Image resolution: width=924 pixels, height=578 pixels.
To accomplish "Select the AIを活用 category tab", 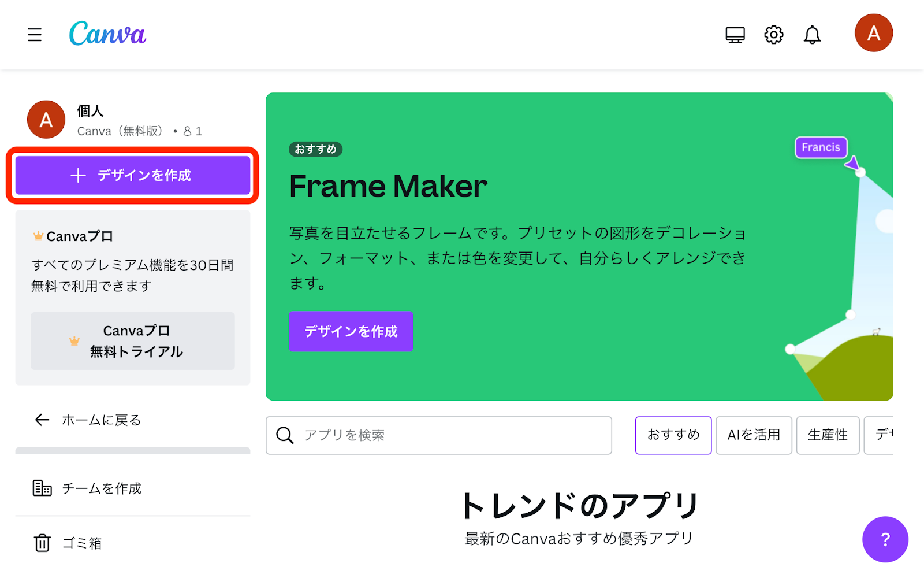I will pyautogui.click(x=754, y=435).
